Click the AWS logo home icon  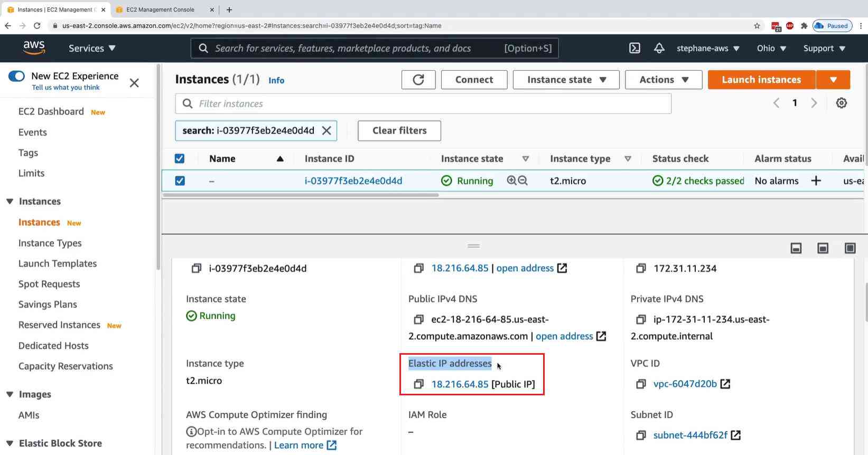click(x=34, y=48)
